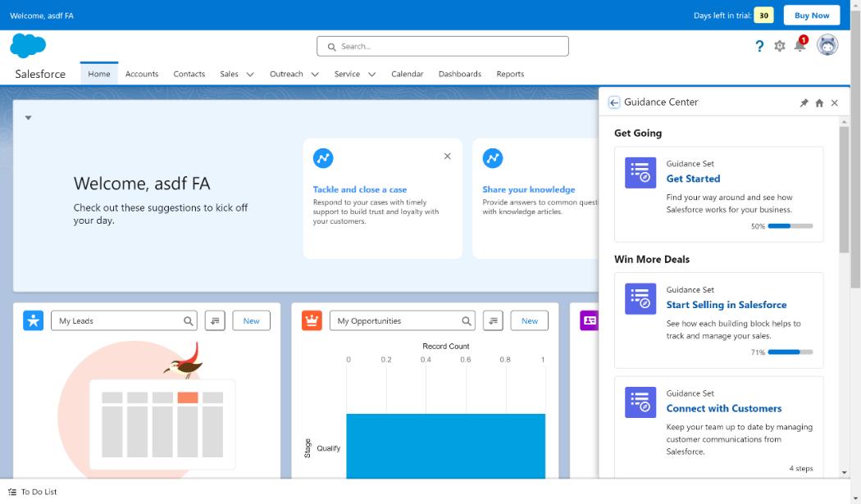Open the Setup gear icon
The image size is (861, 504).
pyautogui.click(x=780, y=47)
